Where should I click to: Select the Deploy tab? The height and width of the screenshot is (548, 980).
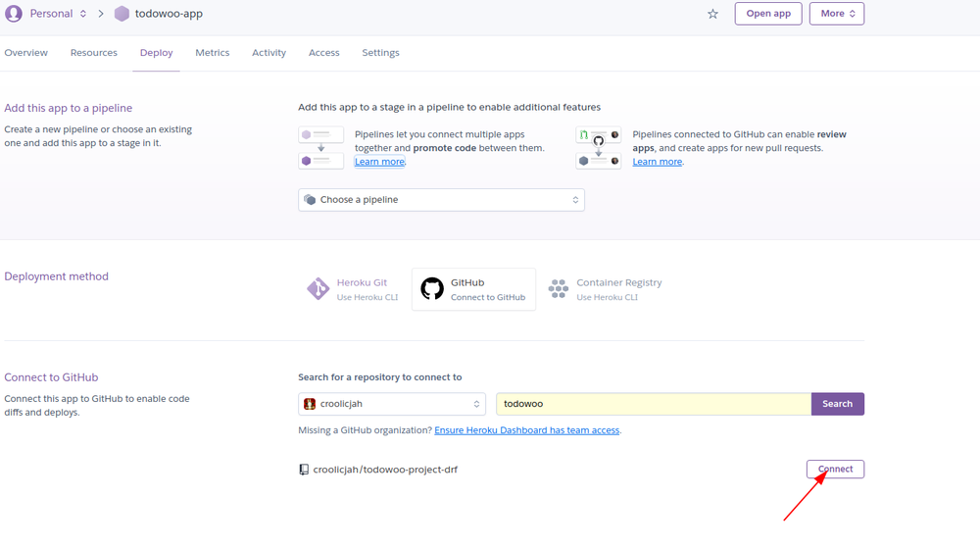156,53
